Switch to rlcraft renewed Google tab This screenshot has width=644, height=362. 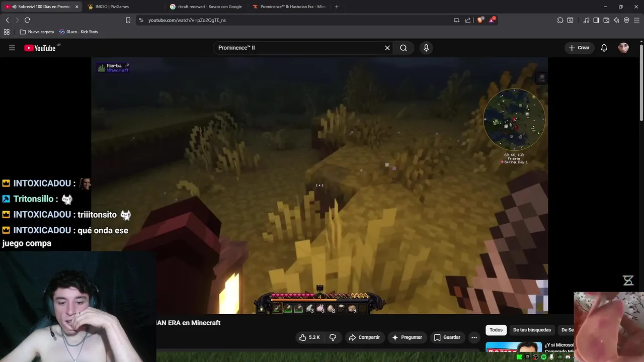(x=206, y=7)
